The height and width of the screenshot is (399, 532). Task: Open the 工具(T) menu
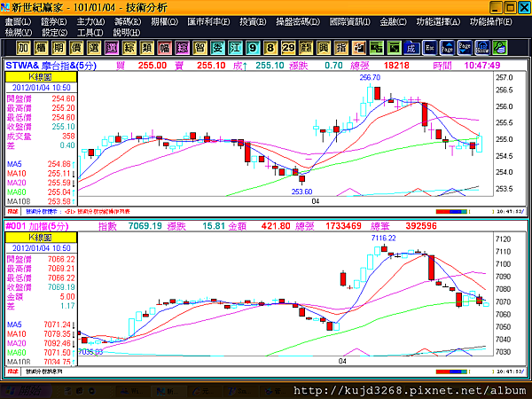[90, 33]
